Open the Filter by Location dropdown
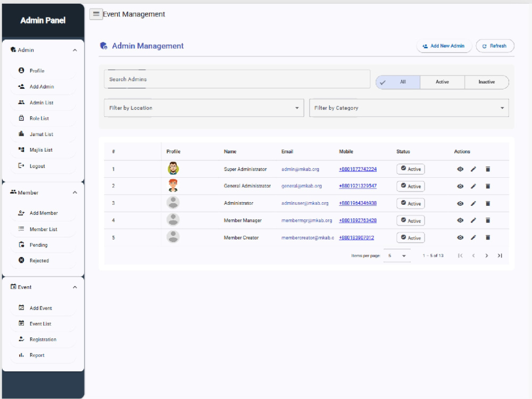The image size is (532, 399). (204, 108)
